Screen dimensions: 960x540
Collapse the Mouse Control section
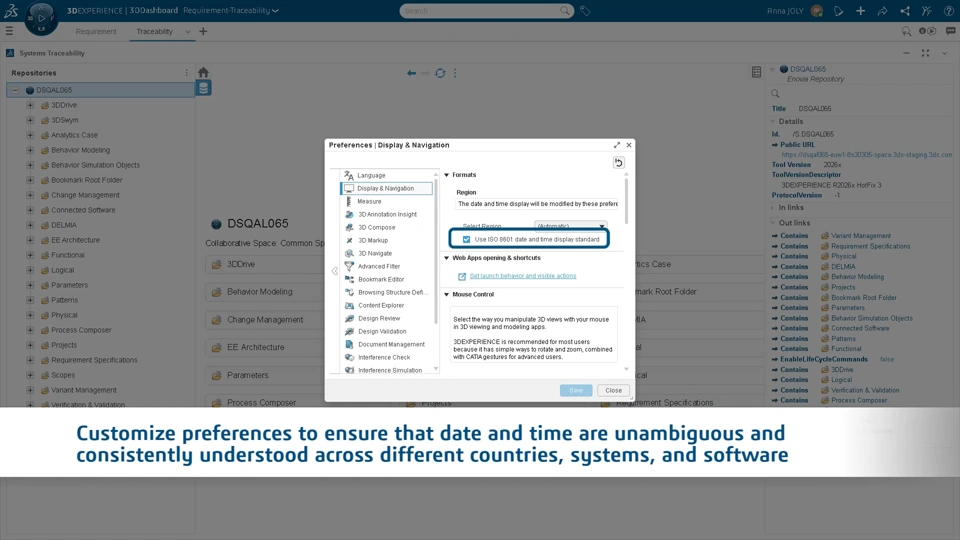(446, 294)
